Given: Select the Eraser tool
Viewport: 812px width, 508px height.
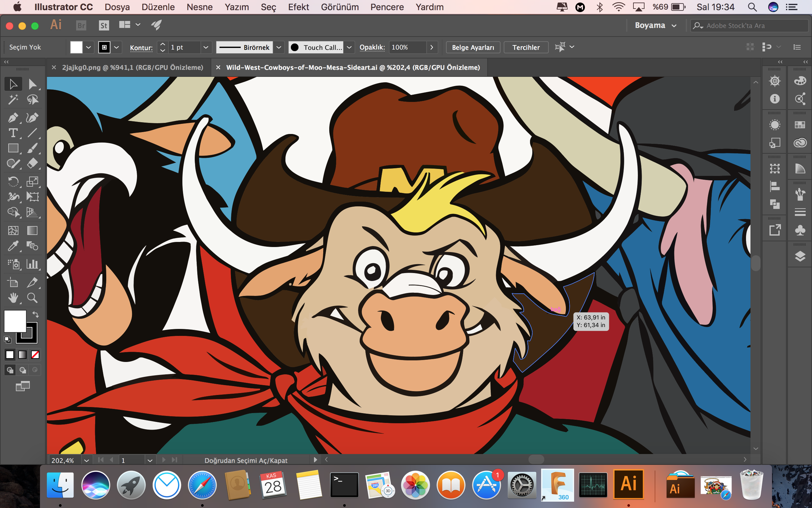Looking at the screenshot, I should (x=33, y=163).
